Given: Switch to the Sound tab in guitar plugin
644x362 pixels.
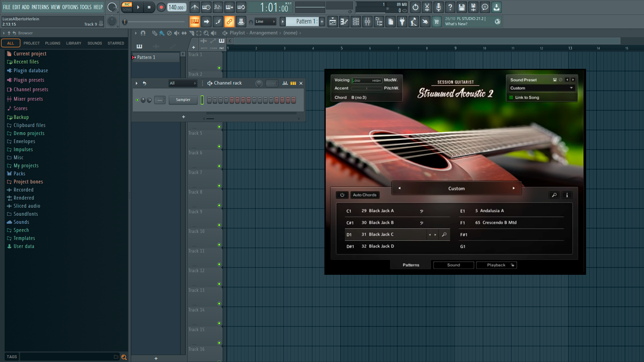Looking at the screenshot, I should tap(454, 265).
